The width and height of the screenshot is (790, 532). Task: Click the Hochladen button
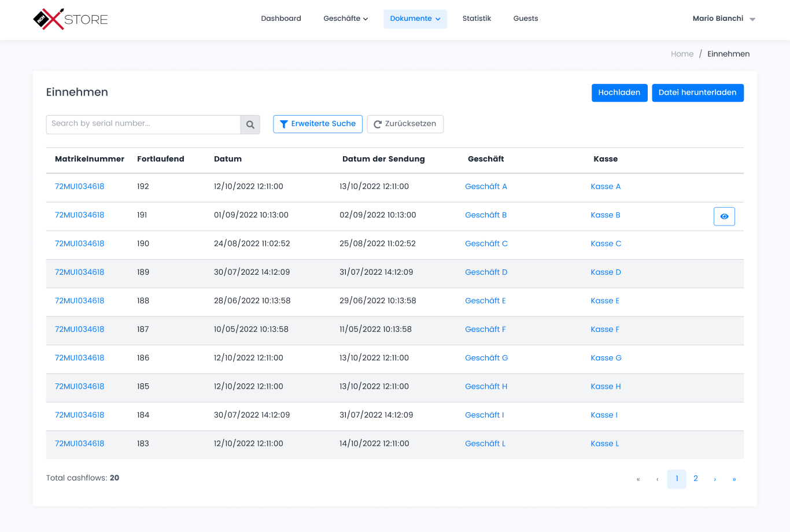(619, 93)
